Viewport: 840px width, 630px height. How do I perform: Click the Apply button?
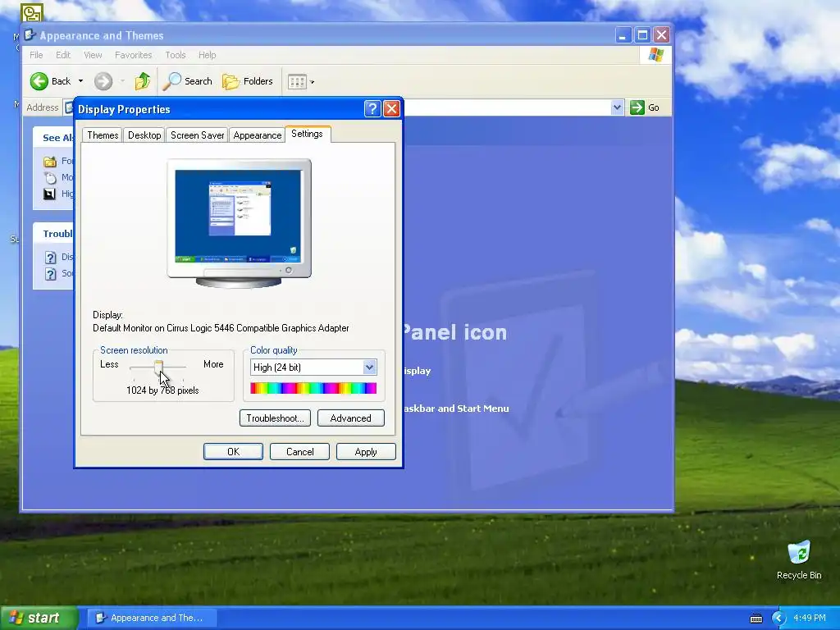point(366,452)
